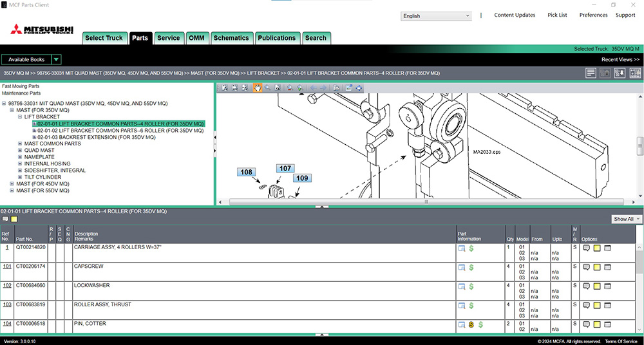Collapse the LIFT BRACKET node
Image resolution: width=644 pixels, height=345 pixels.
[20, 117]
